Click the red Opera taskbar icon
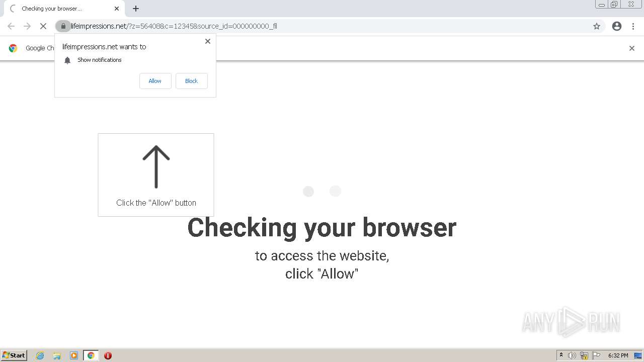The height and width of the screenshot is (362, 644). point(108,355)
